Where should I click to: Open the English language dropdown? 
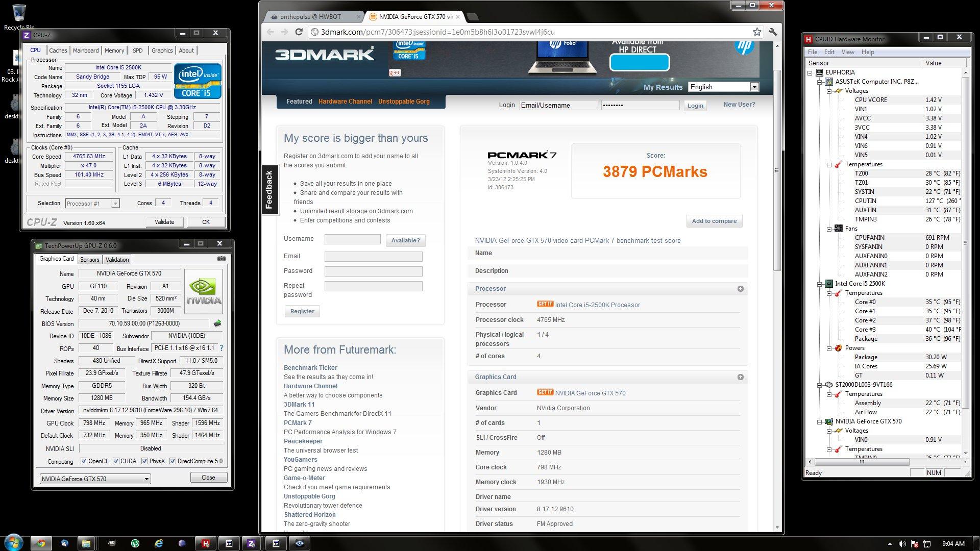pyautogui.click(x=723, y=87)
